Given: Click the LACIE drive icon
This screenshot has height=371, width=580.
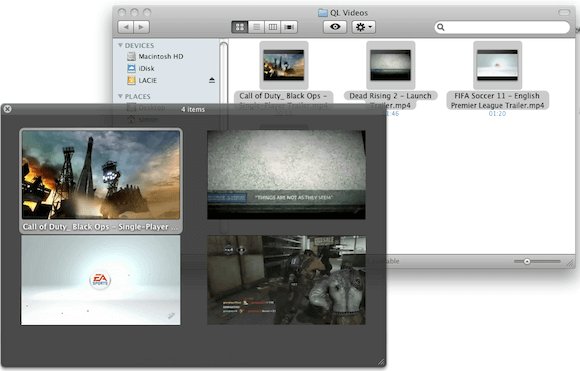Looking at the screenshot, I should [131, 80].
